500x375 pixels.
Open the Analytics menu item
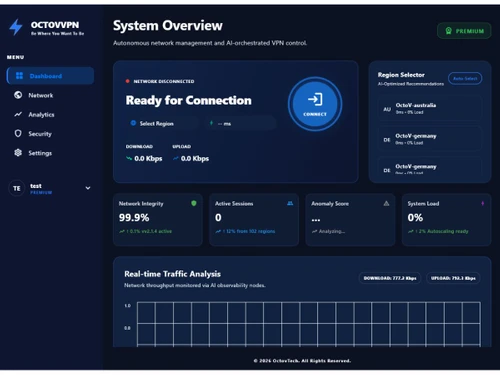tap(50, 115)
